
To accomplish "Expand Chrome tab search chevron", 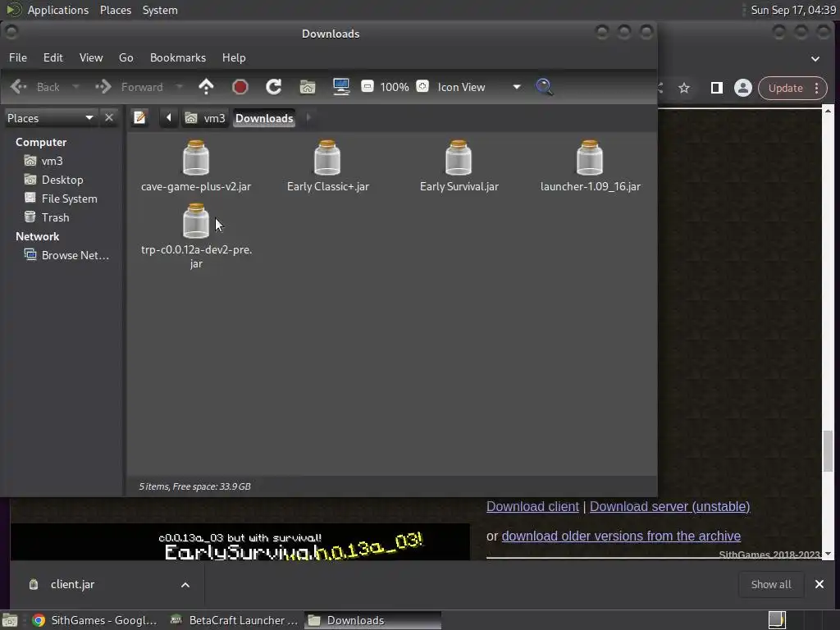I will click(x=815, y=58).
